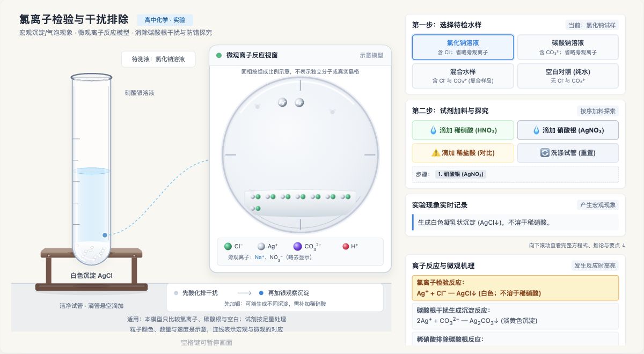Click the 示意模型 label in the viewer

[371, 55]
